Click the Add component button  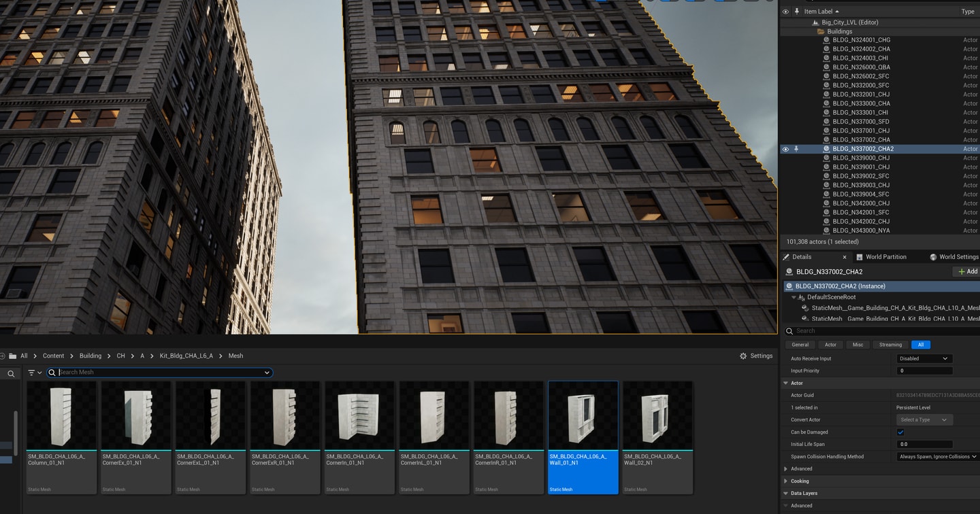click(966, 271)
